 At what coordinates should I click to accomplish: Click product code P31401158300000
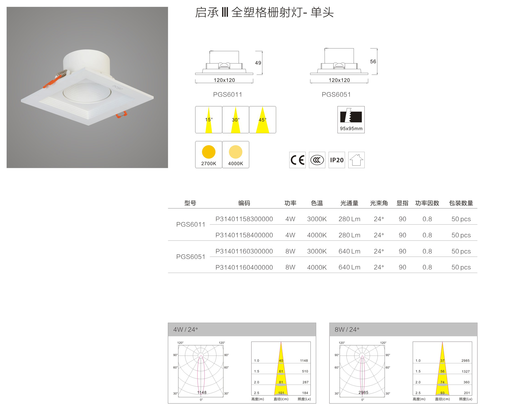point(244,219)
